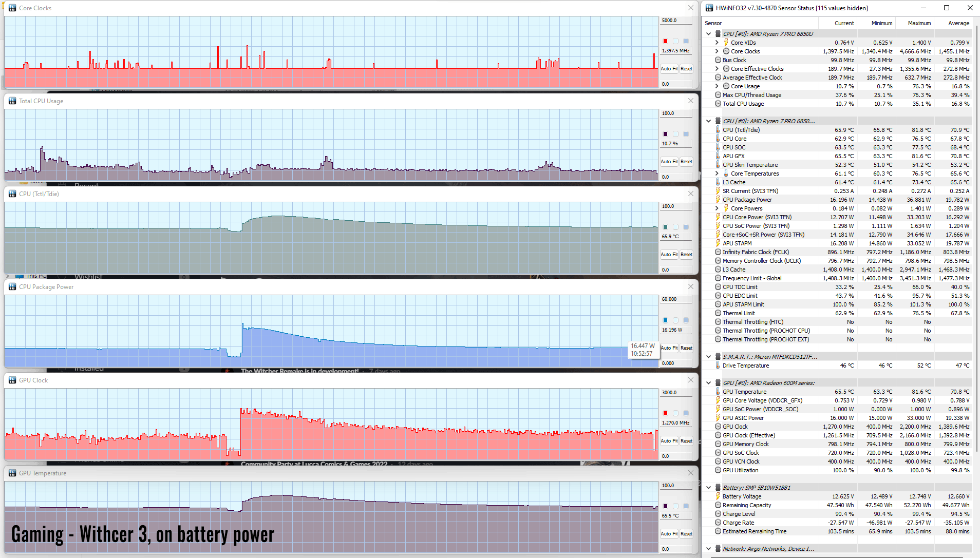Click Auto Fit in Total CPU Usage graph
980x558 pixels.
[x=669, y=162]
